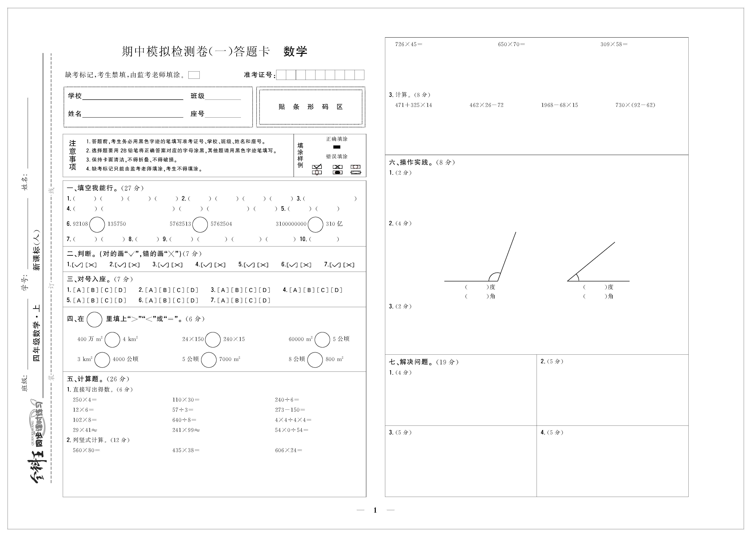
Task: Click the blank after fill-in question 8.
Action: tap(147, 239)
